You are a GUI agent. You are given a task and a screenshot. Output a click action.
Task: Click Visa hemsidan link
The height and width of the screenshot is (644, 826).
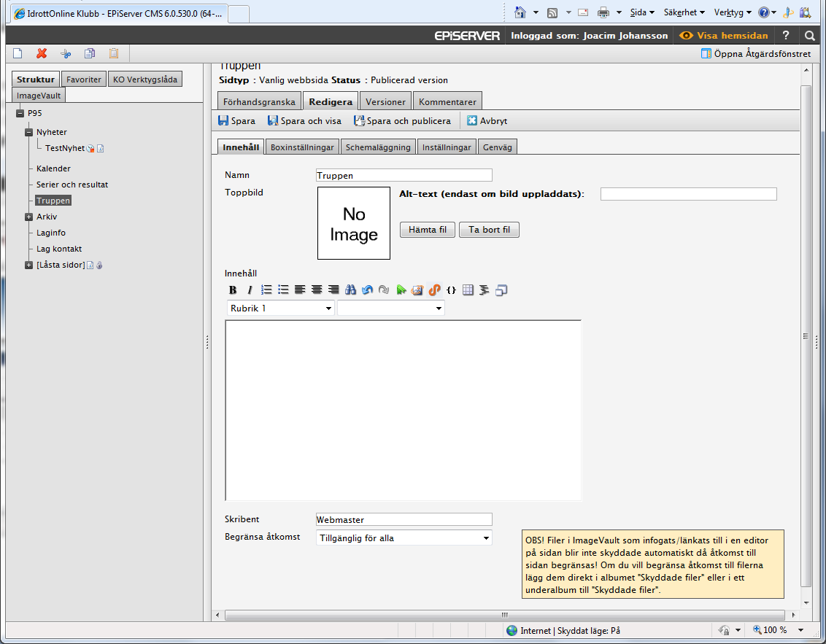click(x=723, y=35)
